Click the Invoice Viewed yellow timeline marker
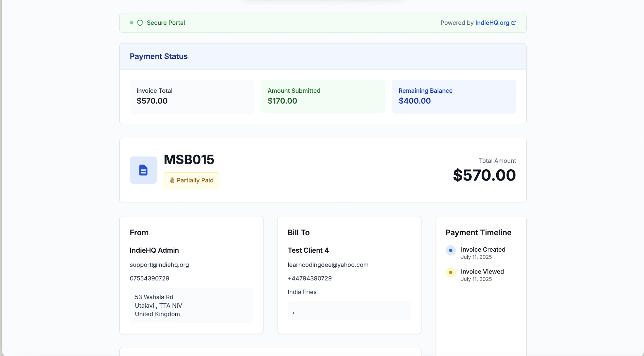644x356 pixels. tap(451, 272)
